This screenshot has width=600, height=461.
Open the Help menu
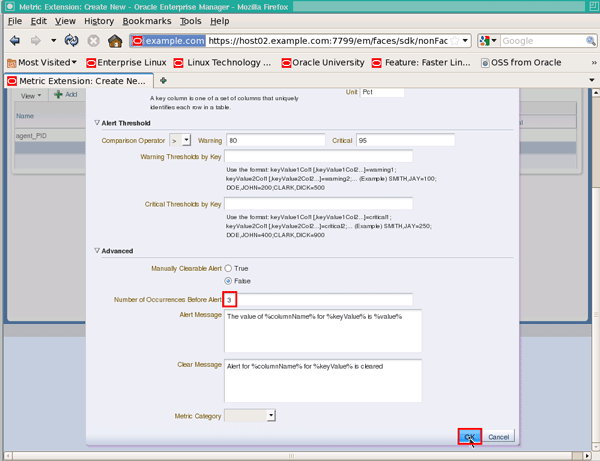(x=220, y=21)
